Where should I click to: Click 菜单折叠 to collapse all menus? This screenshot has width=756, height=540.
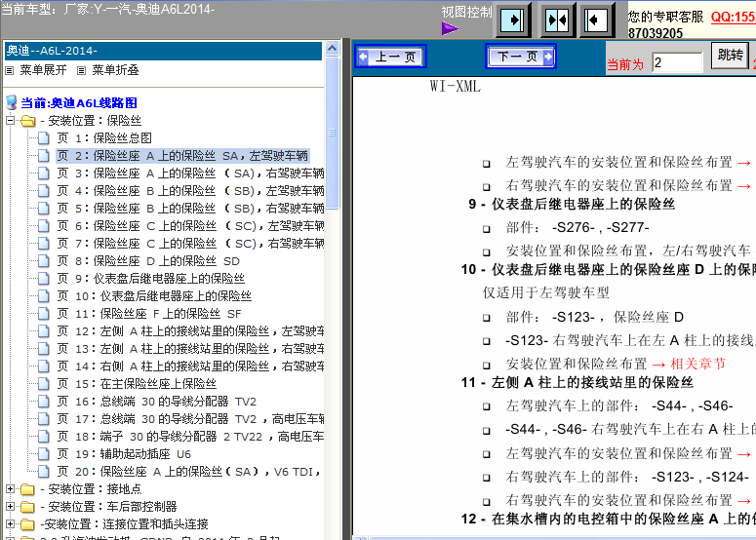[x=115, y=70]
